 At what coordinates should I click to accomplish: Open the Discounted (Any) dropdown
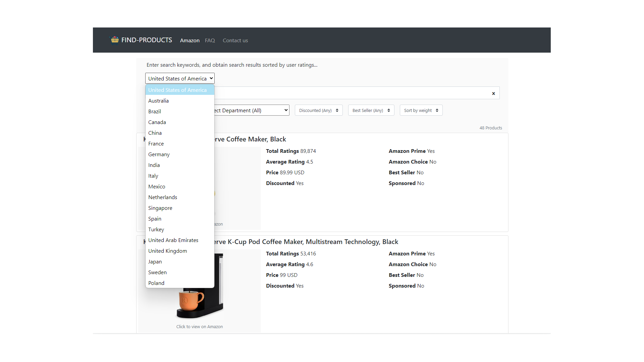[x=319, y=110]
